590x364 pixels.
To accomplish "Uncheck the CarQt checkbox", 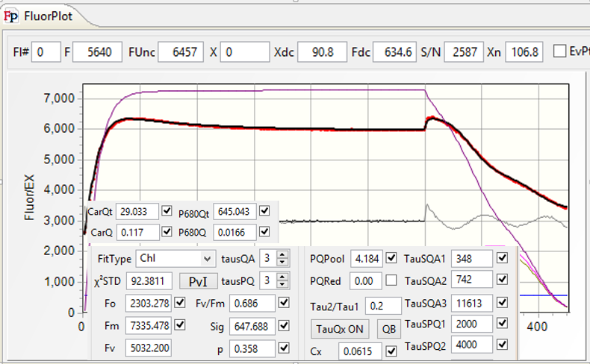I will 167,211.
